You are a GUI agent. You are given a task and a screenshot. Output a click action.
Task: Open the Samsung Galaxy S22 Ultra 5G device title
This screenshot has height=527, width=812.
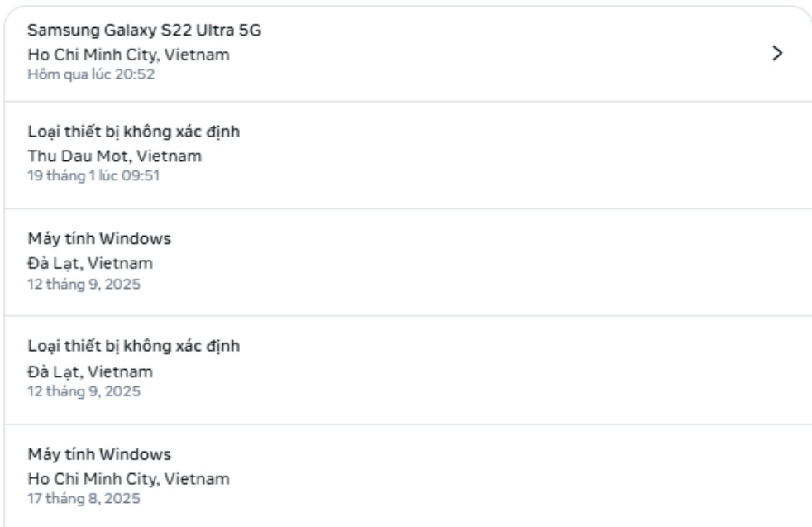(x=146, y=31)
